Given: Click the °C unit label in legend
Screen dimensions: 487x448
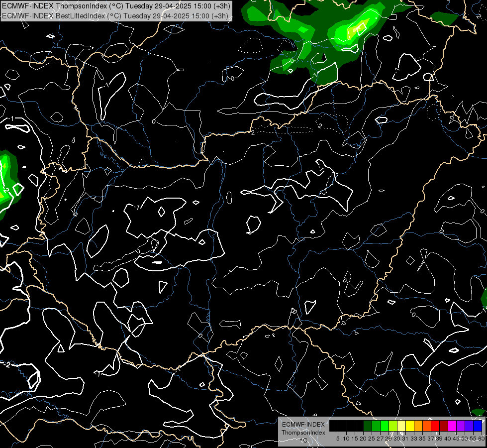Looking at the screenshot, I should [304, 441].
